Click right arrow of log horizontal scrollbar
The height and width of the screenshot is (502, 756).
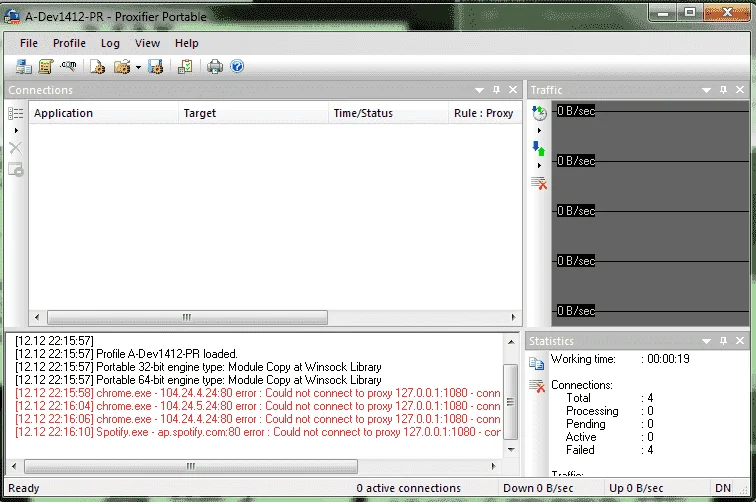coord(493,466)
